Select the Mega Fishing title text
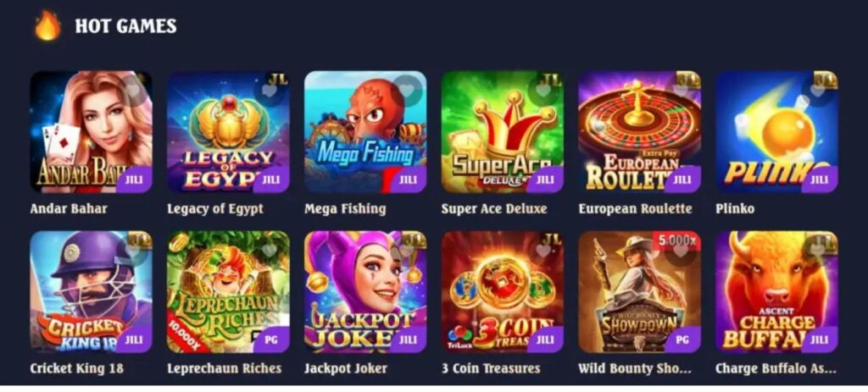The image size is (868, 392). pos(345,208)
